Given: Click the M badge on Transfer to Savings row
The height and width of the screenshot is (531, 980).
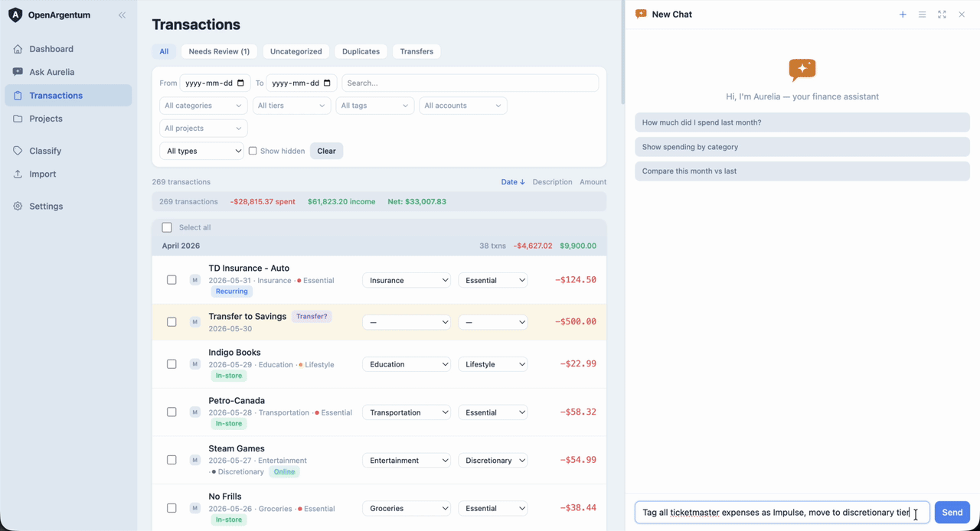Looking at the screenshot, I should click(194, 322).
